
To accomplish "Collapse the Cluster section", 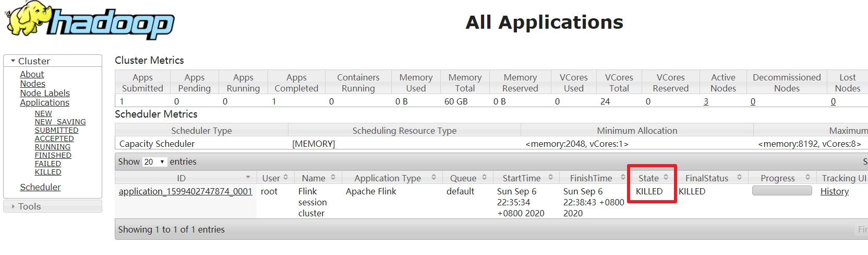I will (13, 61).
